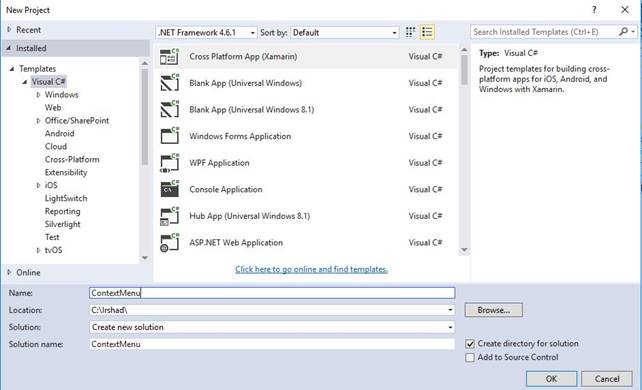642x390 pixels.
Task: Expand the Office/SharePoint node arrow
Action: (x=38, y=121)
